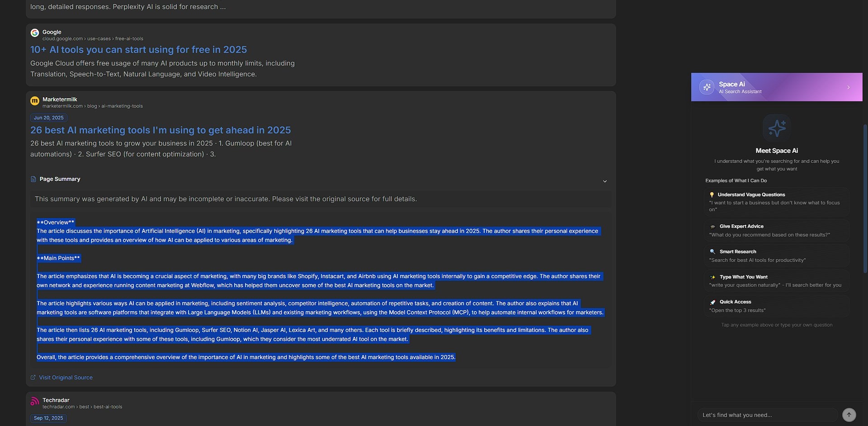Click 'Examples of What I Can Do' label
This screenshot has width=868, height=426.
tap(736, 180)
